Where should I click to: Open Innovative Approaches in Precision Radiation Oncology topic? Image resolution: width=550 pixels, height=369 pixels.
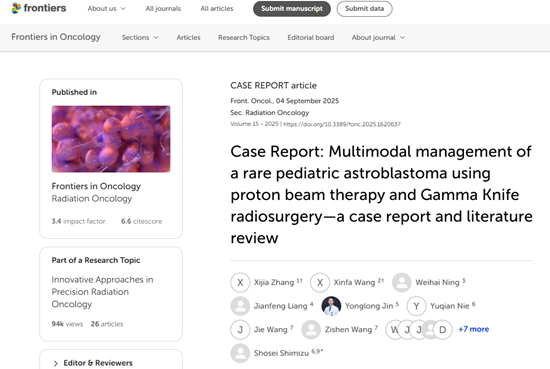tap(102, 292)
